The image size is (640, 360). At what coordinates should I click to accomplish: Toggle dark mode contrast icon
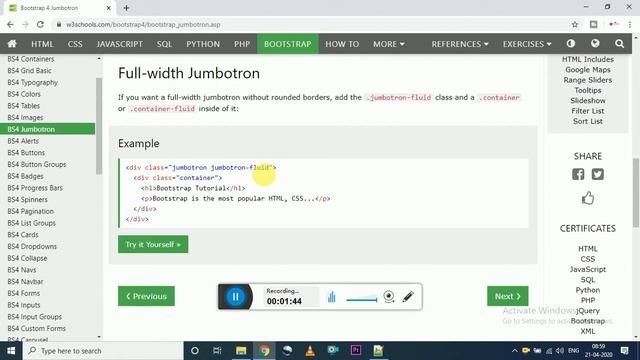coord(571,43)
